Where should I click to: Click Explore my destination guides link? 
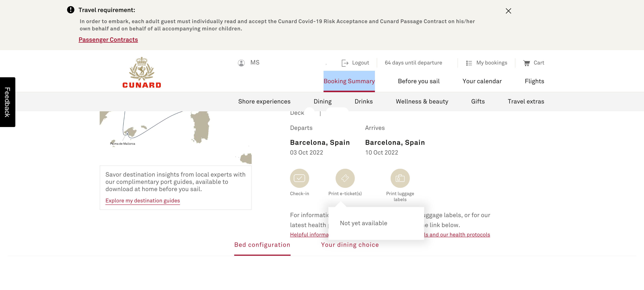142,201
